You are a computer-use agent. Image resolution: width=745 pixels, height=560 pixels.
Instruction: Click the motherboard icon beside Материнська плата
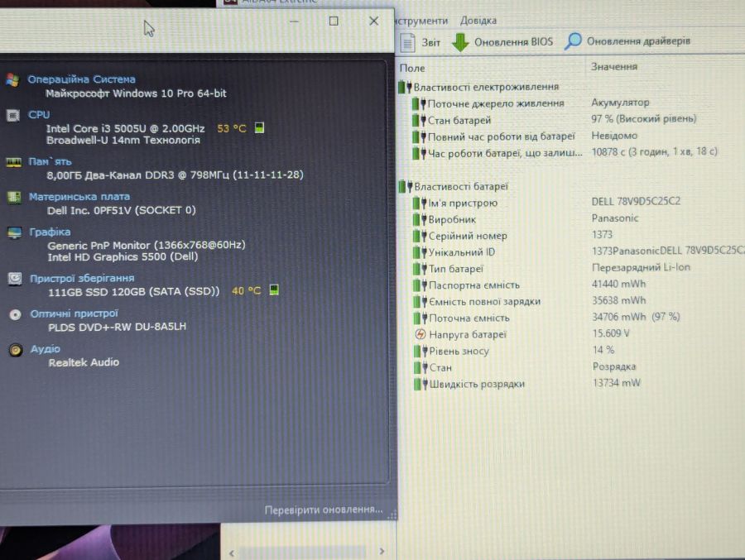14,197
